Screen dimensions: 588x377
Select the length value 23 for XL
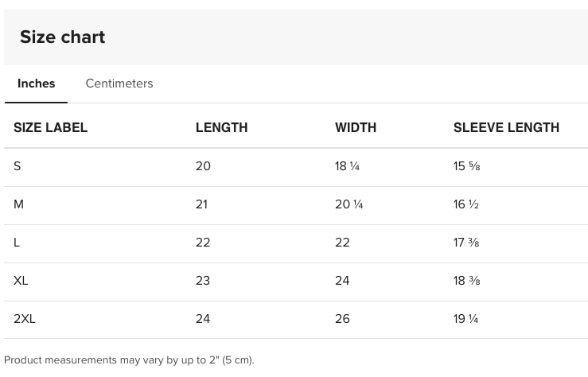(x=203, y=281)
